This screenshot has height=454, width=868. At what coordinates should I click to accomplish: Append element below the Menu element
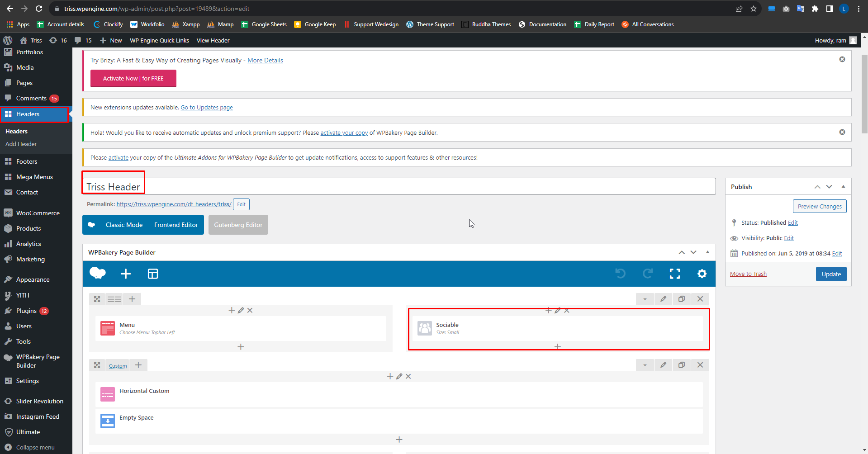(x=241, y=347)
